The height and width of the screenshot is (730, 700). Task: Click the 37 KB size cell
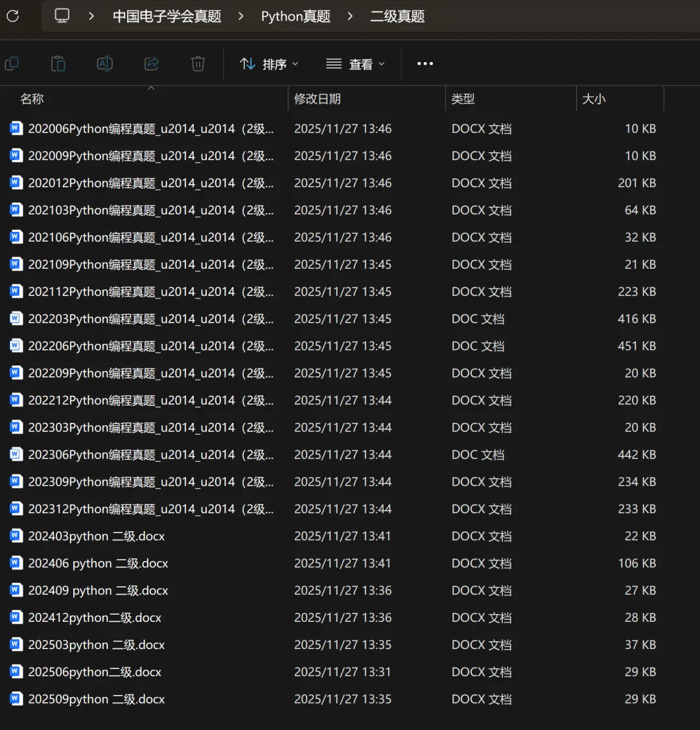(640, 644)
